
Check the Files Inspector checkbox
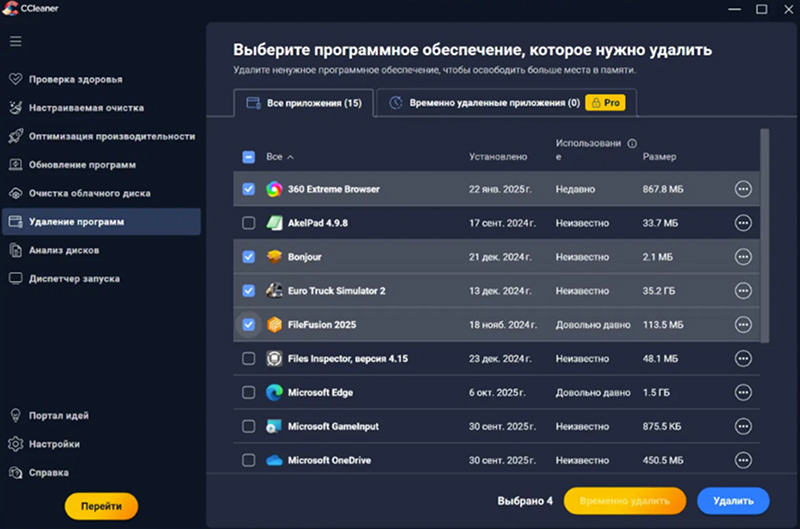(x=248, y=359)
